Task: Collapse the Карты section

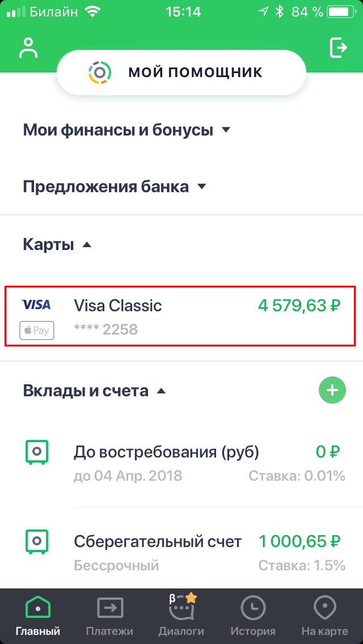Action: point(57,245)
